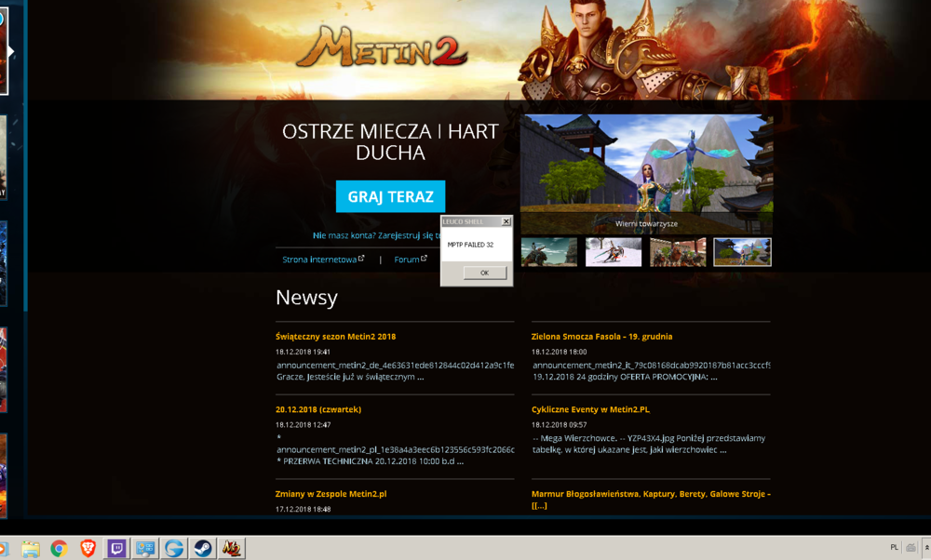
Task: Switch to the Metin2 taskbar icon
Action: (232, 549)
